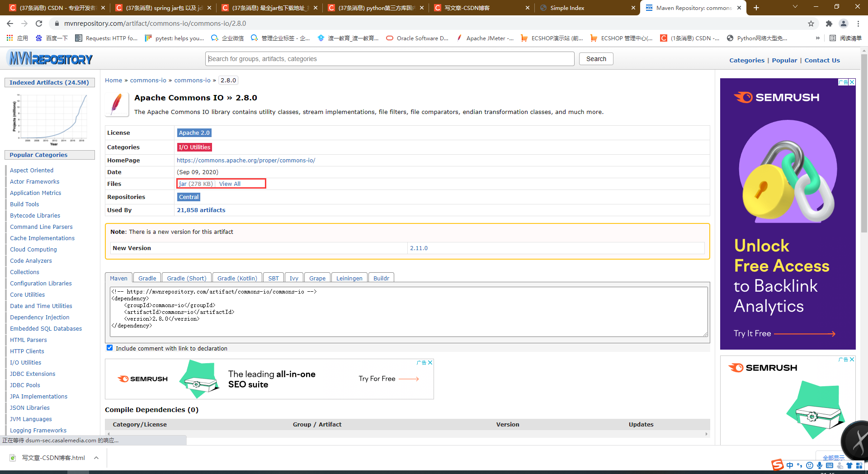
Task: Open the Aspect Oriented category
Action: [32, 170]
